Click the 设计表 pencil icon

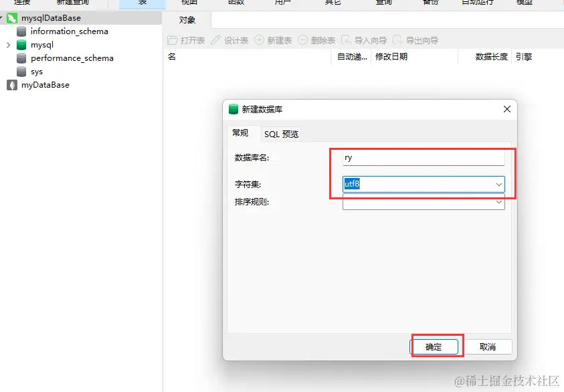click(x=215, y=40)
